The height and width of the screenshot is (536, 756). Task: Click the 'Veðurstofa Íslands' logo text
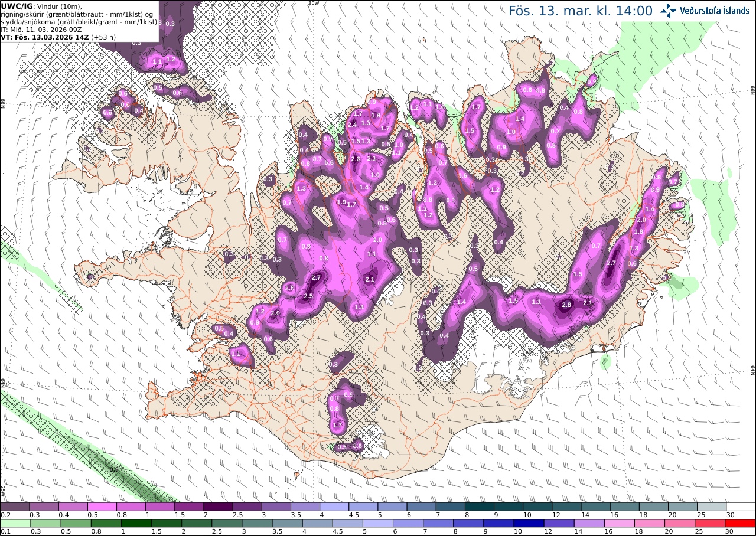714,10
